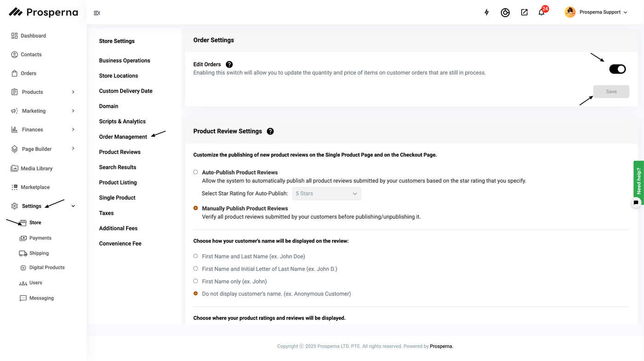This screenshot has height=361, width=644.
Task: Open the Prosperna Support account dropdown
Action: click(596, 12)
